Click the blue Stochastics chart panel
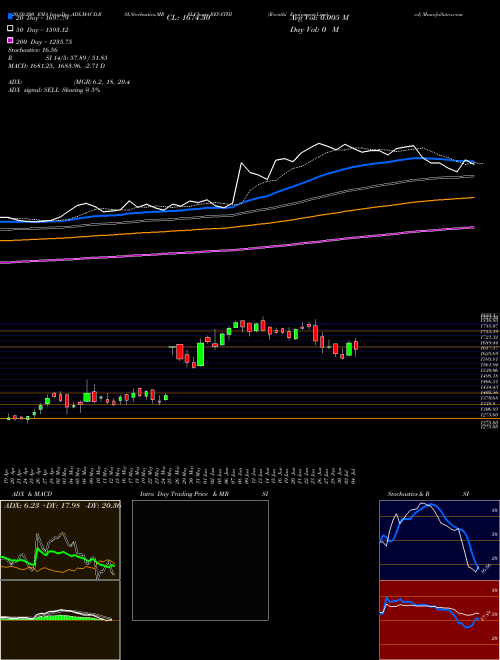 pyautogui.click(x=439, y=540)
